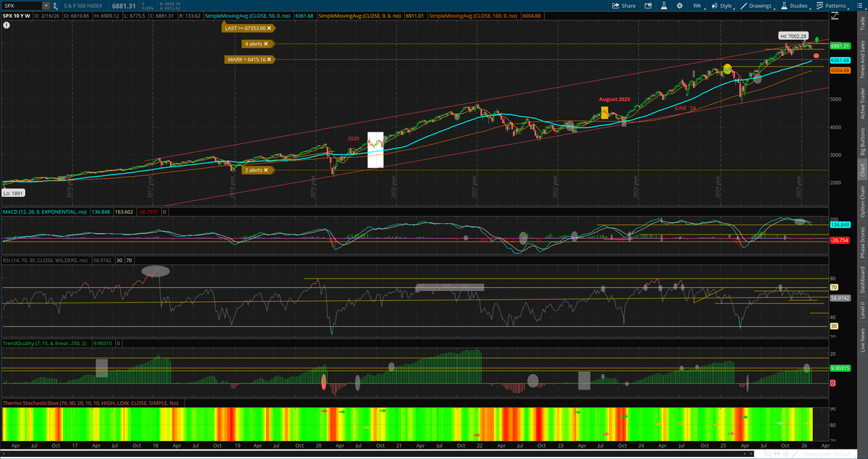Open the Style dropdown menu

pyautogui.click(x=722, y=6)
